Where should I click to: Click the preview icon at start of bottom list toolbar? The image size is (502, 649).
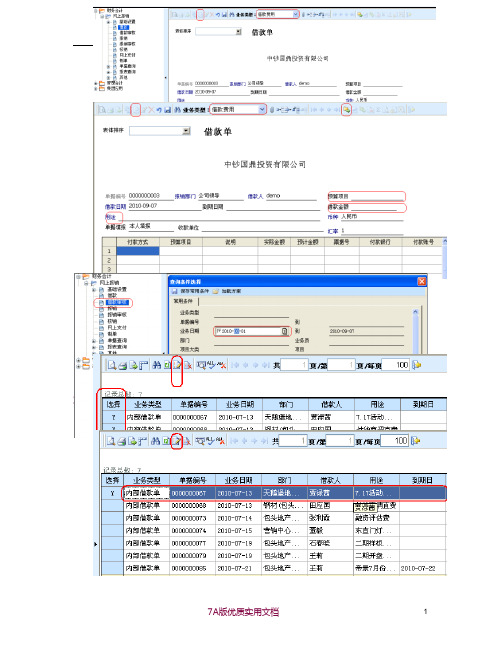(x=111, y=441)
